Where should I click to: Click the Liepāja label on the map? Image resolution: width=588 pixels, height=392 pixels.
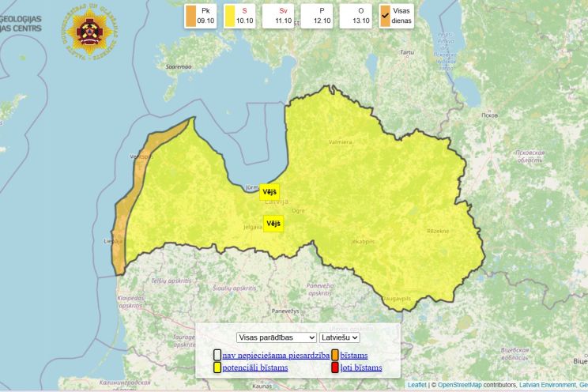113,242
